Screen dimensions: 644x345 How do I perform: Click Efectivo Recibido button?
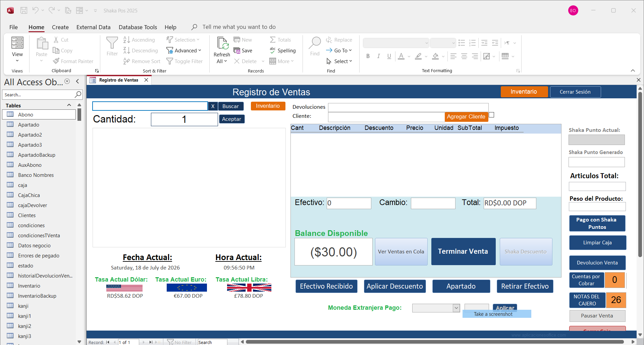(326, 286)
